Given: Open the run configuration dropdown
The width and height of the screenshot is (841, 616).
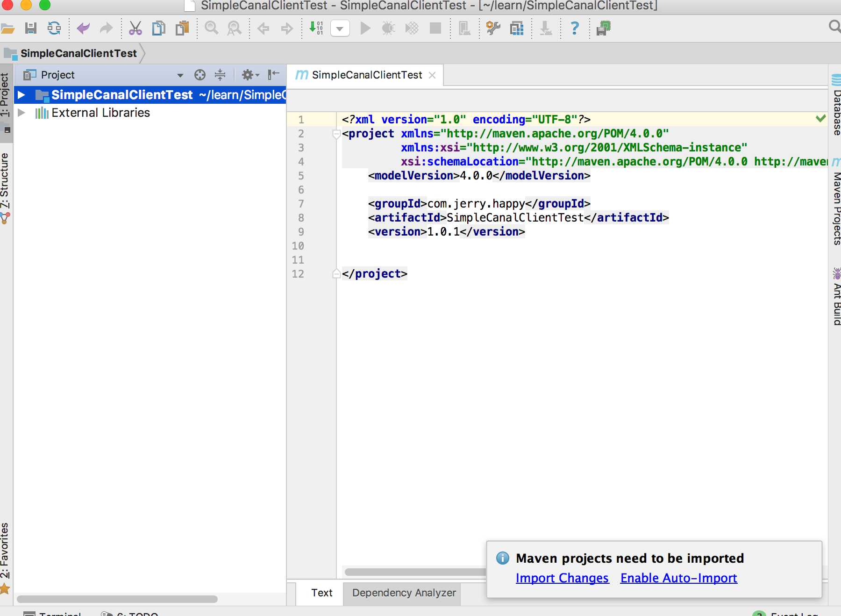Looking at the screenshot, I should (x=340, y=29).
